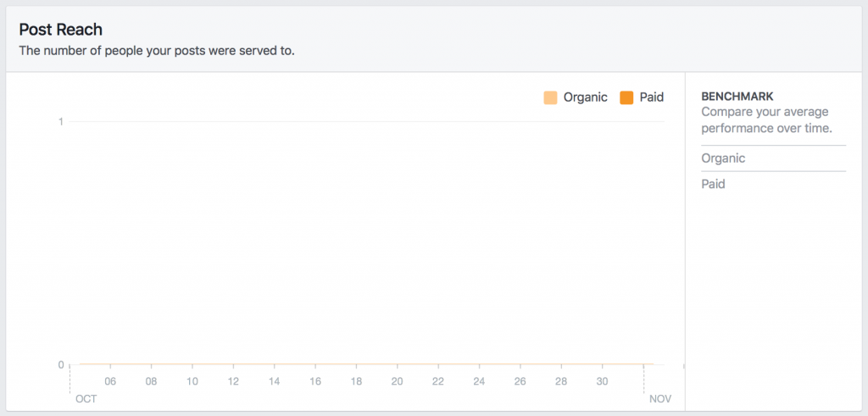
Task: Click the y-axis label 1
Action: click(61, 122)
